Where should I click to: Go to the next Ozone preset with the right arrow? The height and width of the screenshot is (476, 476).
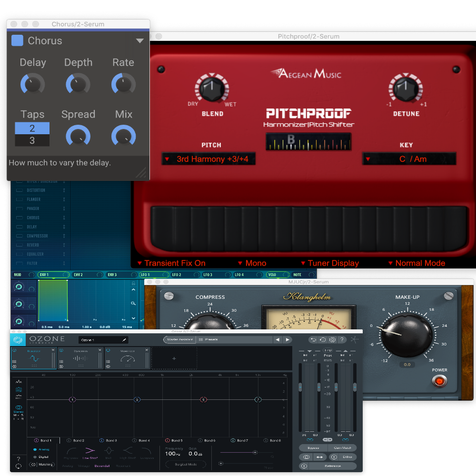coord(287,339)
